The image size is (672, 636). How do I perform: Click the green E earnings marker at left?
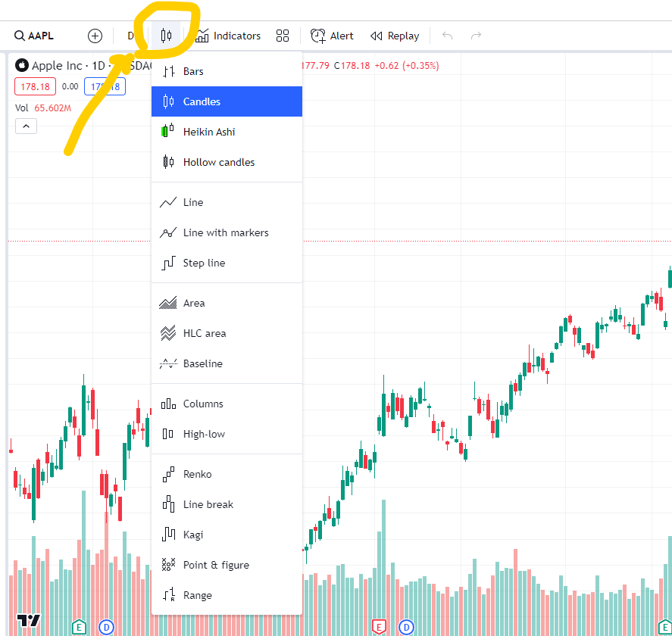click(79, 628)
